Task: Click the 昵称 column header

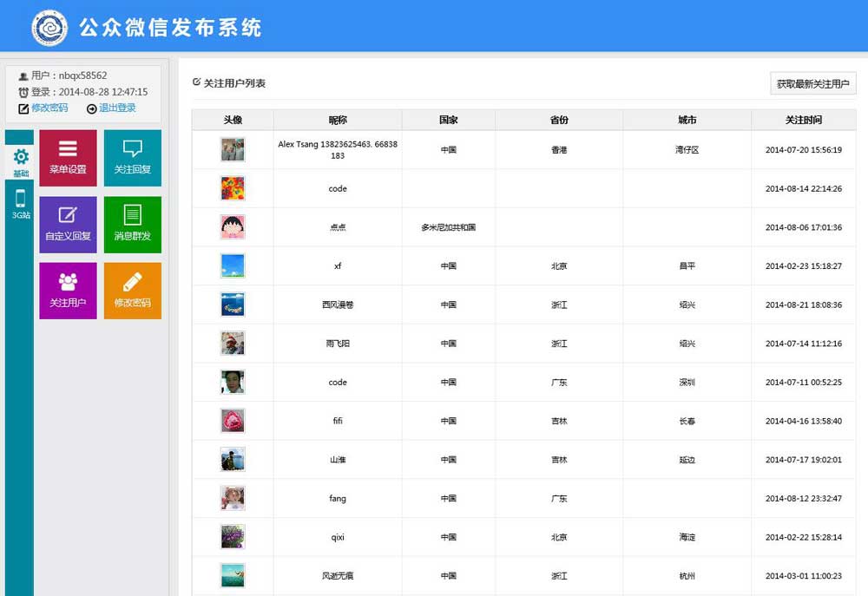Action: point(338,120)
